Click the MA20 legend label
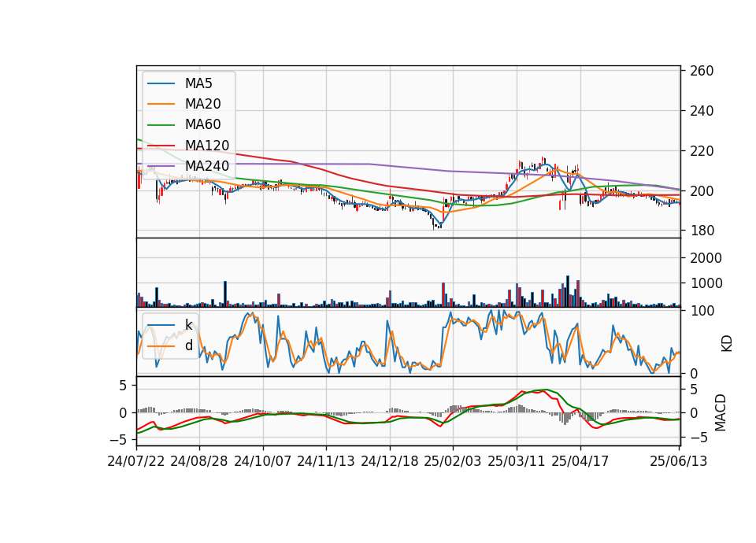Image resolution: width=756 pixels, height=543 pixels. pos(202,104)
